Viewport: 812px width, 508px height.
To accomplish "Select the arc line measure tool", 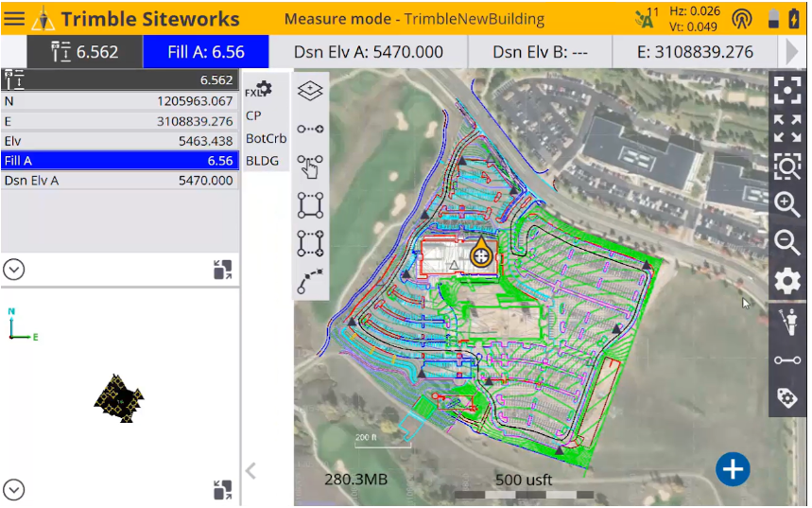I will coord(310,281).
